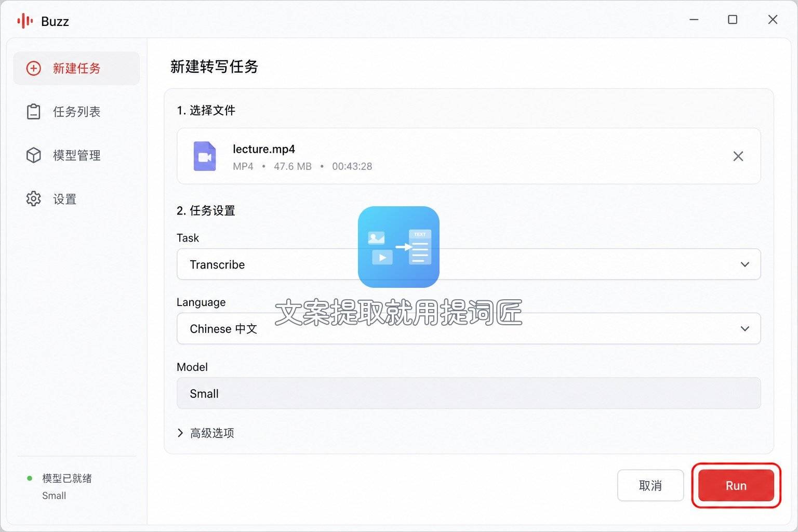The image size is (798, 532).
Task: Click the purple video file icon
Action: click(205, 156)
